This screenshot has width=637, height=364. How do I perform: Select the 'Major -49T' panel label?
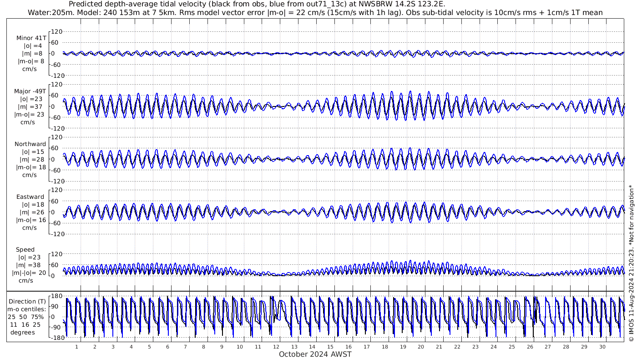[x=30, y=91]
